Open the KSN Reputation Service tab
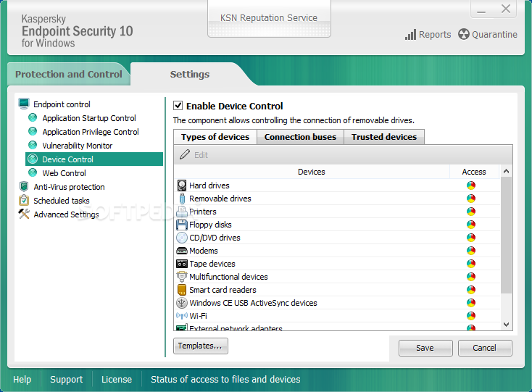Image resolution: width=532 pixels, height=392 pixels. [269, 18]
